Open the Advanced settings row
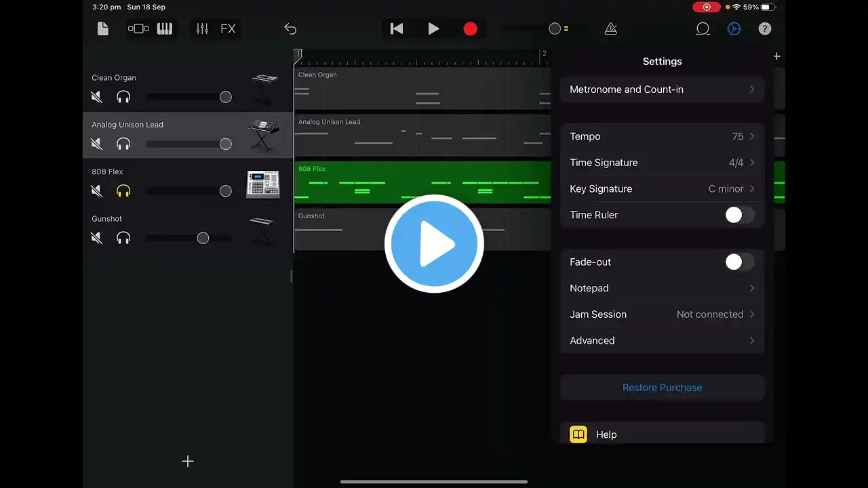 (663, 340)
